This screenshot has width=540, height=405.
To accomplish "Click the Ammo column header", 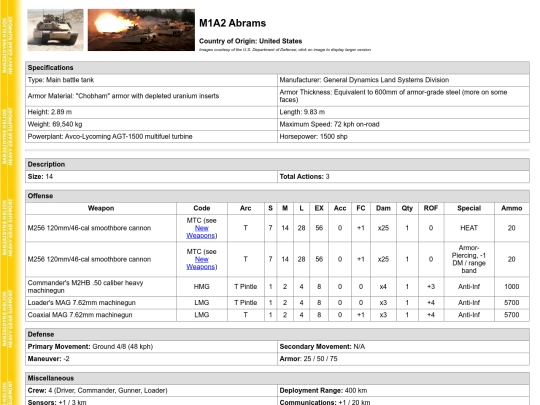I will point(512,208).
